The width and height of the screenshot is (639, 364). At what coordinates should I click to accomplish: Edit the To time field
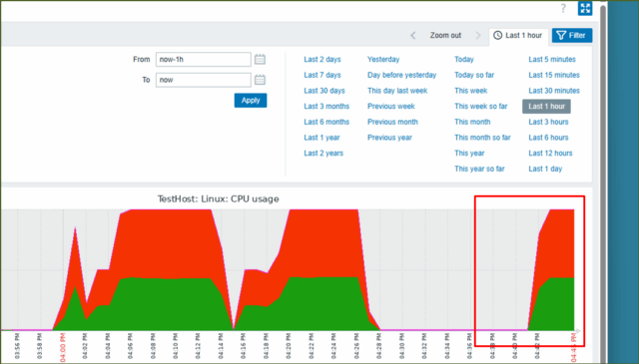(x=204, y=80)
